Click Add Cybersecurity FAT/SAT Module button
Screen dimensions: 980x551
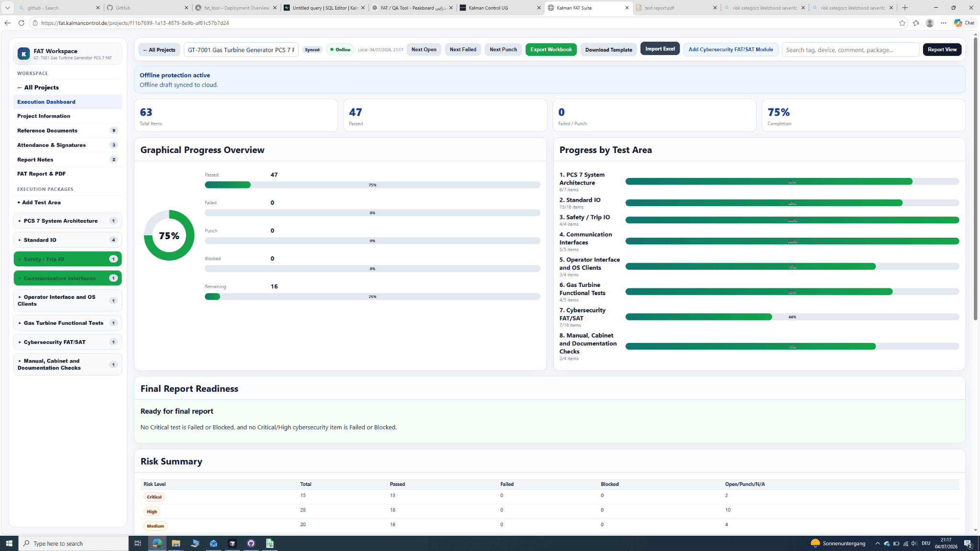730,50
